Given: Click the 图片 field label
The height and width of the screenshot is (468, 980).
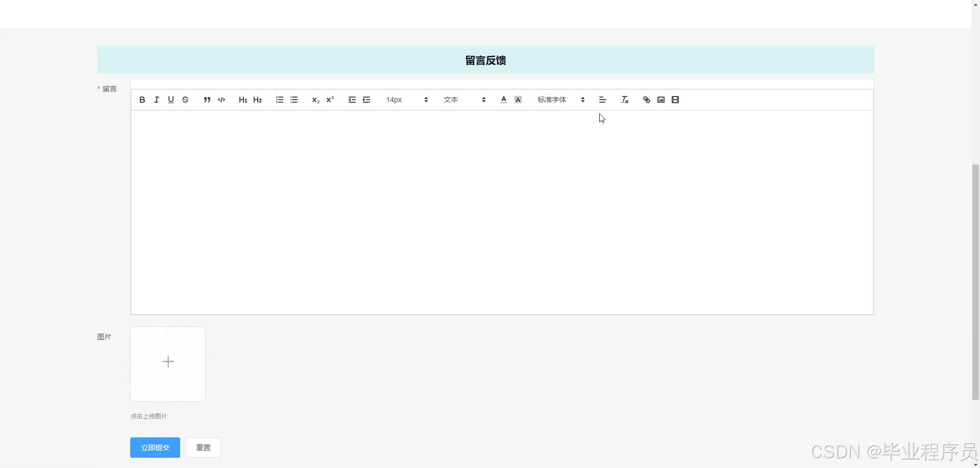Looking at the screenshot, I should tap(104, 337).
